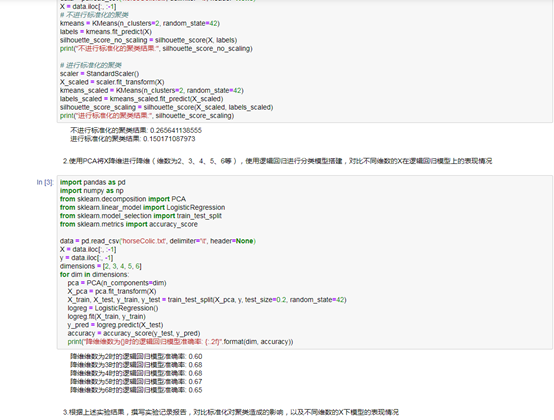
Task: Select the markdown cell about PCA dimensionality reduction
Action: click(277, 161)
